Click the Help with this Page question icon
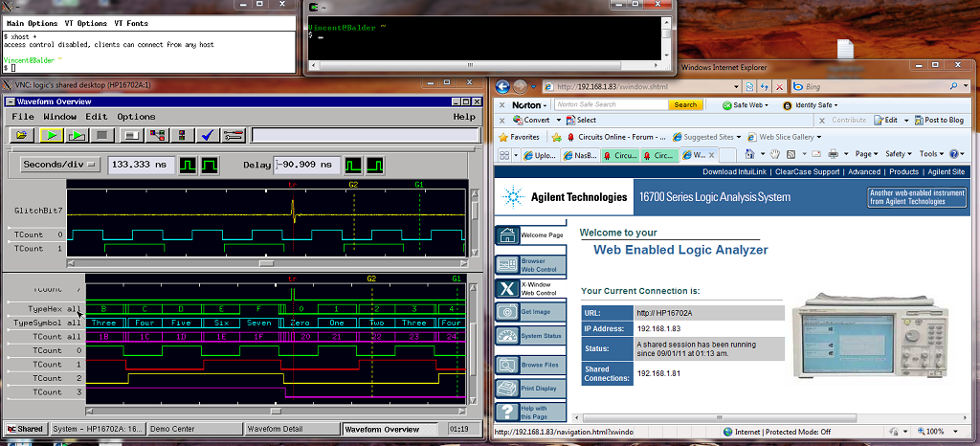Image resolution: width=980 pixels, height=446 pixels. (x=507, y=413)
